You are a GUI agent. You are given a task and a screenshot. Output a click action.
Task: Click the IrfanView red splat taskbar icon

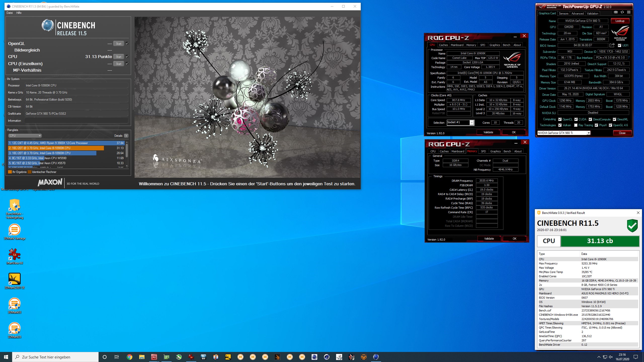tap(191, 357)
